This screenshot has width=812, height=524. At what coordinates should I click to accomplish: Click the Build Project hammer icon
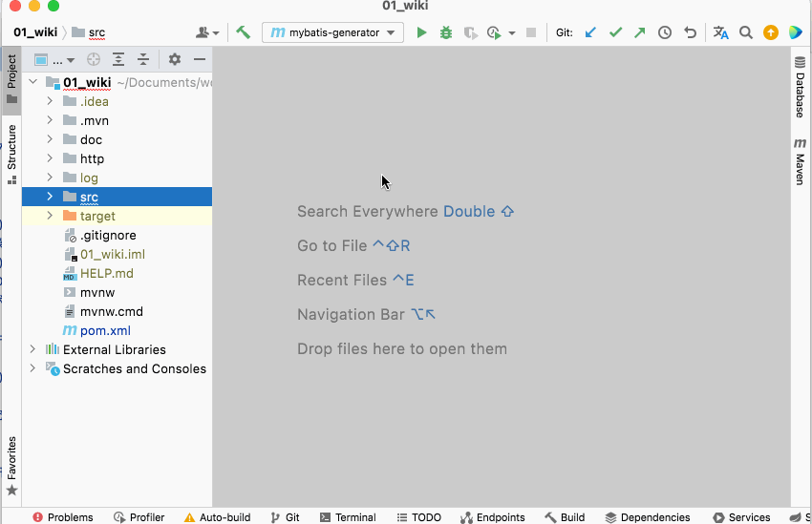pyautogui.click(x=243, y=32)
